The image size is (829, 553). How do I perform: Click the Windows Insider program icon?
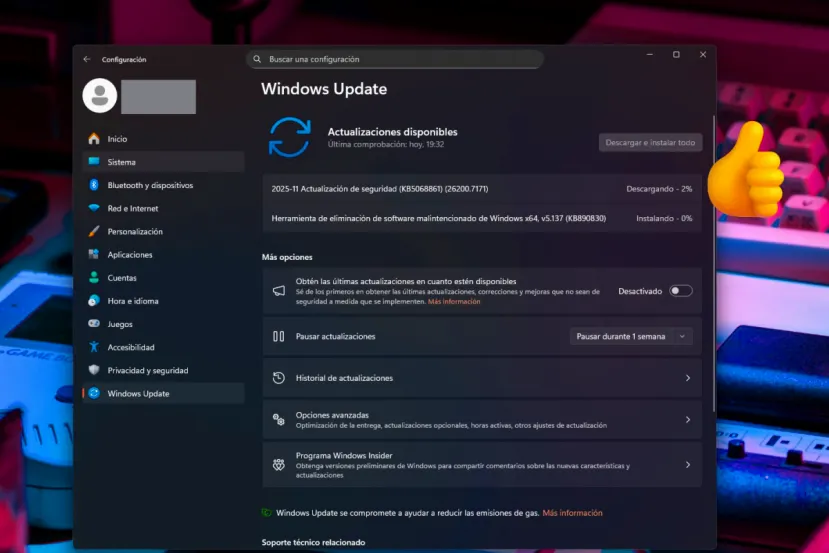coord(279,465)
